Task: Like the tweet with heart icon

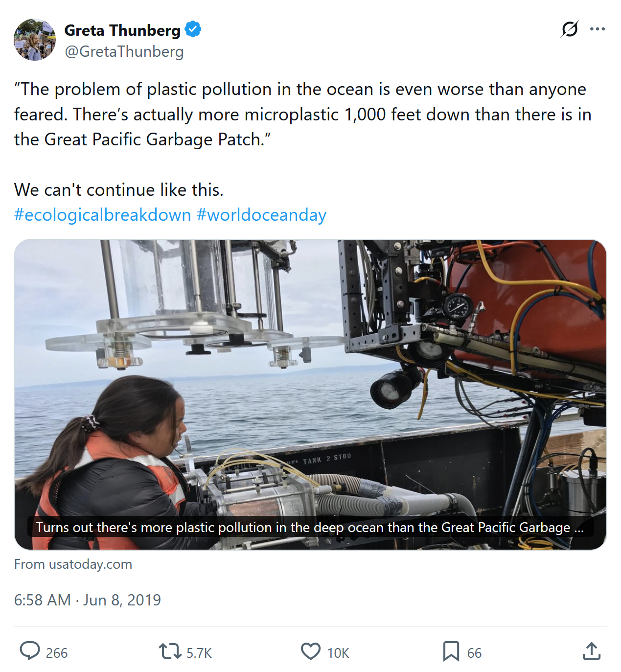Action: pyautogui.click(x=311, y=651)
